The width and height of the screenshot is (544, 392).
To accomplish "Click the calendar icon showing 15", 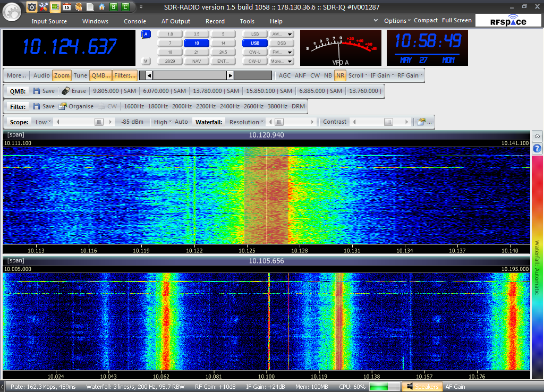I will (67, 7).
